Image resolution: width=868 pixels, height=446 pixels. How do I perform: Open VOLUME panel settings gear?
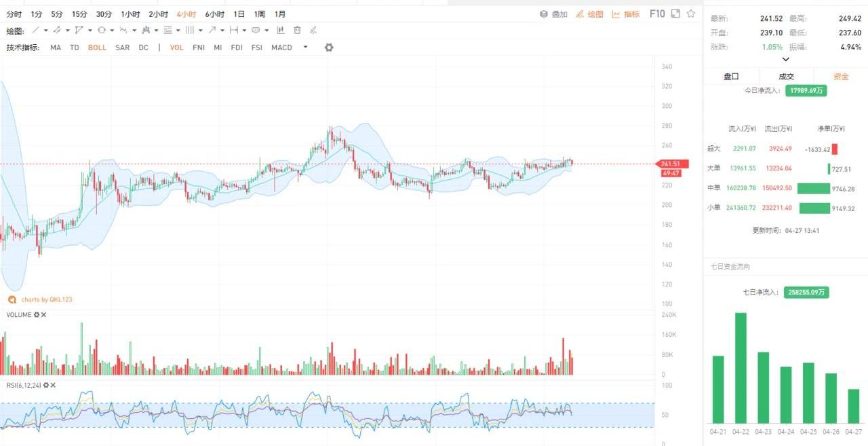[37, 315]
